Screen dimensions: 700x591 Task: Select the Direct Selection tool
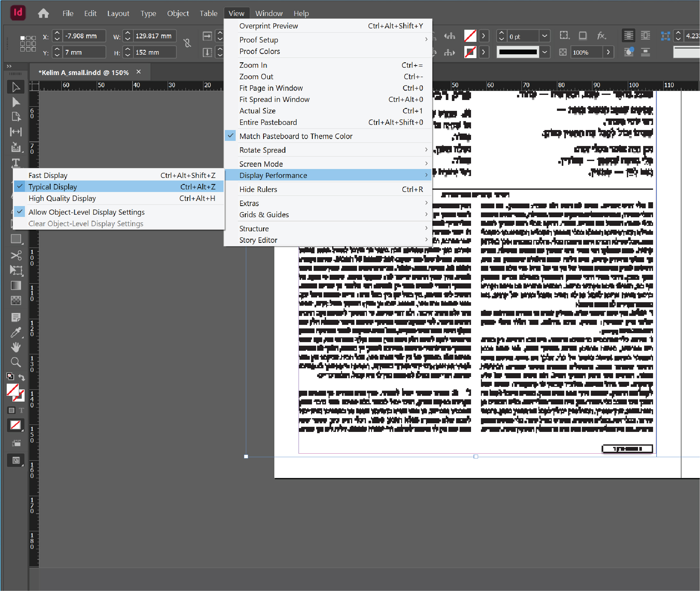coord(15,102)
